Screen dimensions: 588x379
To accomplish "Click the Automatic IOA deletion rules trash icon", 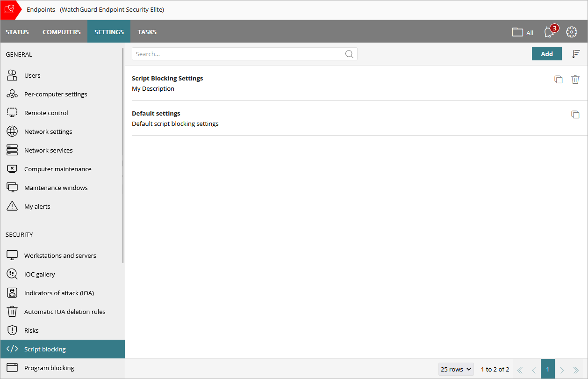I will [x=12, y=312].
